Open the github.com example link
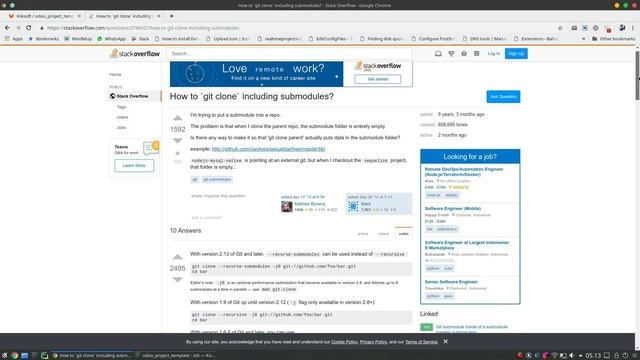Screen dimensions: 640x360 click(x=268, y=149)
